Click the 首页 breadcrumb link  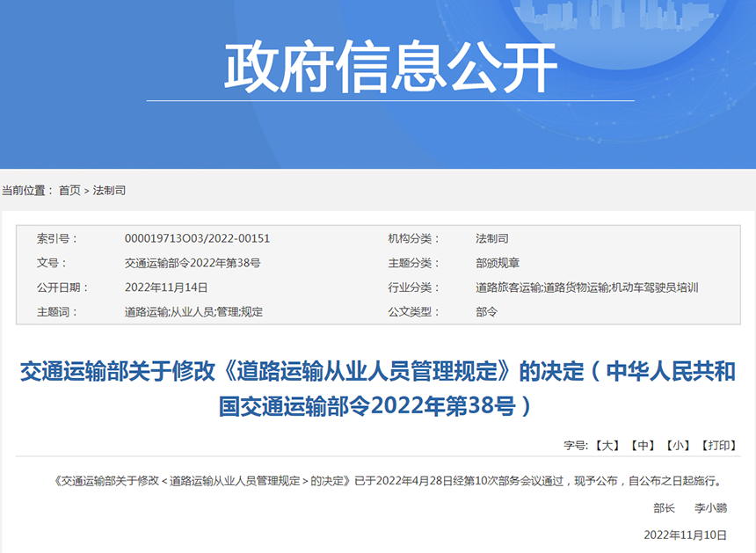click(69, 191)
